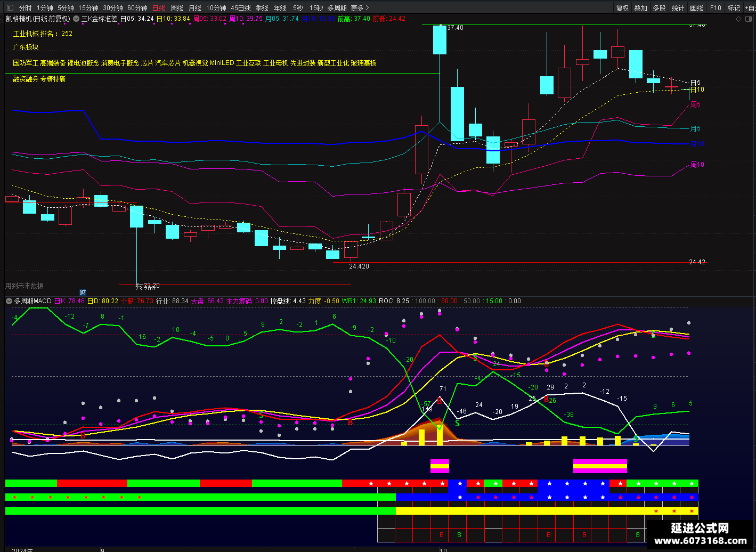The image size is (756, 552).
Task: Open F10 company information
Action: (716, 8)
